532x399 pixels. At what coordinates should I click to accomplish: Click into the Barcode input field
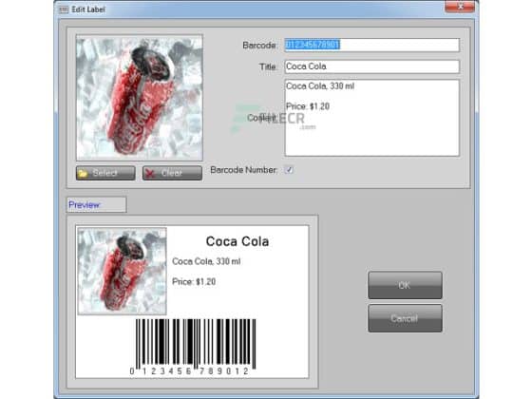pyautogui.click(x=372, y=46)
